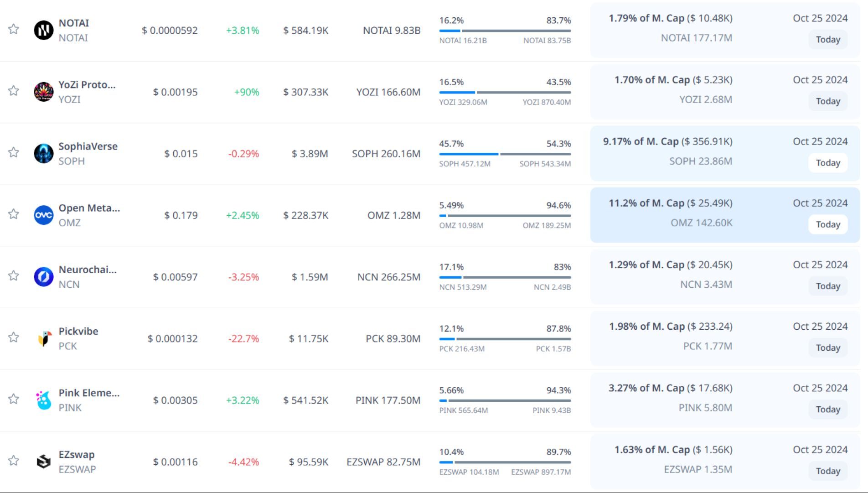Open the EZswap logo icon
The width and height of the screenshot is (868, 493).
pos(44,462)
